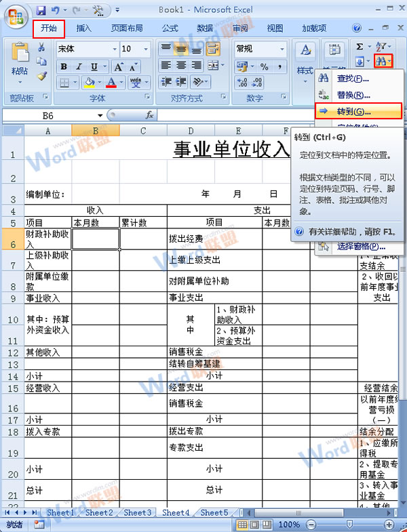The width and height of the screenshot is (407, 532).
Task: Open the 插入 ribbon tab
Action: point(84,28)
